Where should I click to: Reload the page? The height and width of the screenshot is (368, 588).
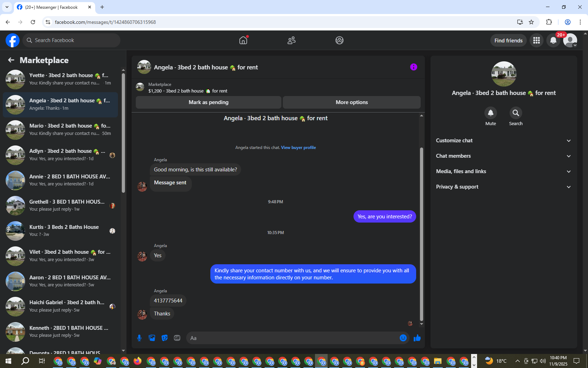33,22
